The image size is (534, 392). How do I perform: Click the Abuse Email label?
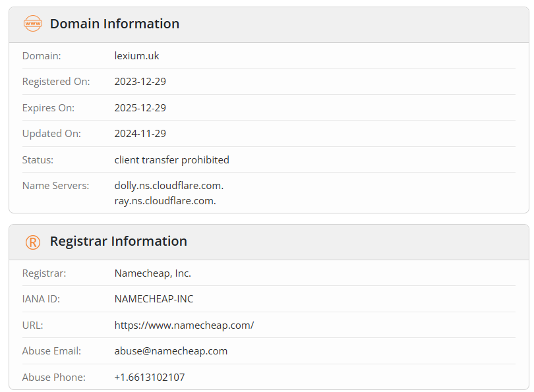51,351
